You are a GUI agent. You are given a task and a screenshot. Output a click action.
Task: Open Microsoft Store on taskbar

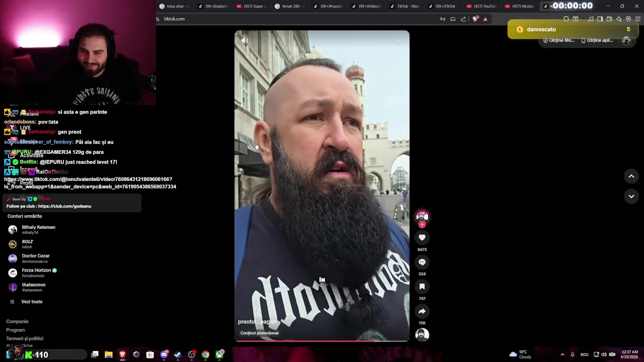click(x=150, y=355)
